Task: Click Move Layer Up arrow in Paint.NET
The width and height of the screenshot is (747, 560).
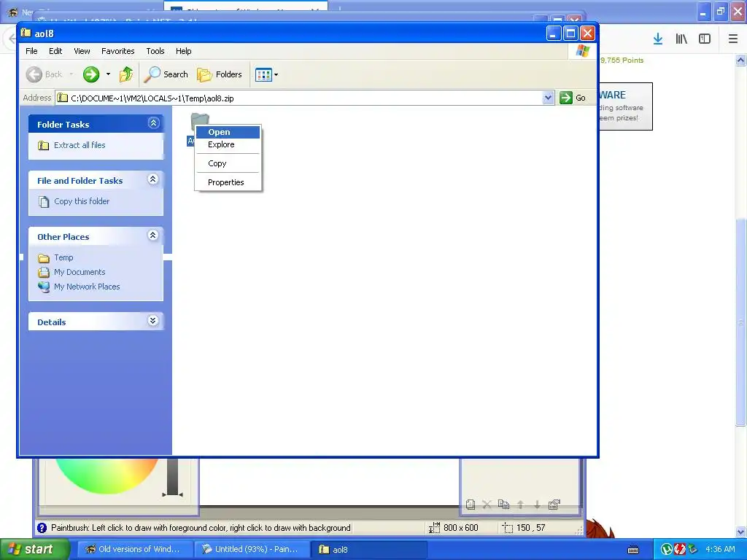Action: click(521, 505)
